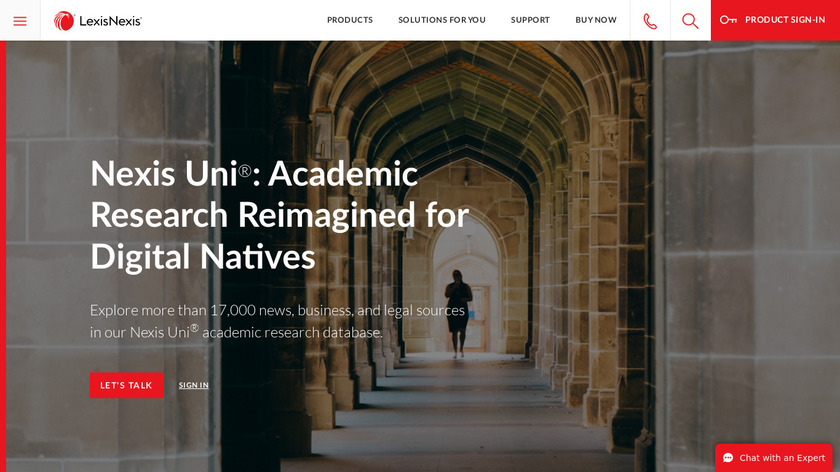840x472 pixels.
Task: Click the phone contact icon
Action: [x=650, y=21]
